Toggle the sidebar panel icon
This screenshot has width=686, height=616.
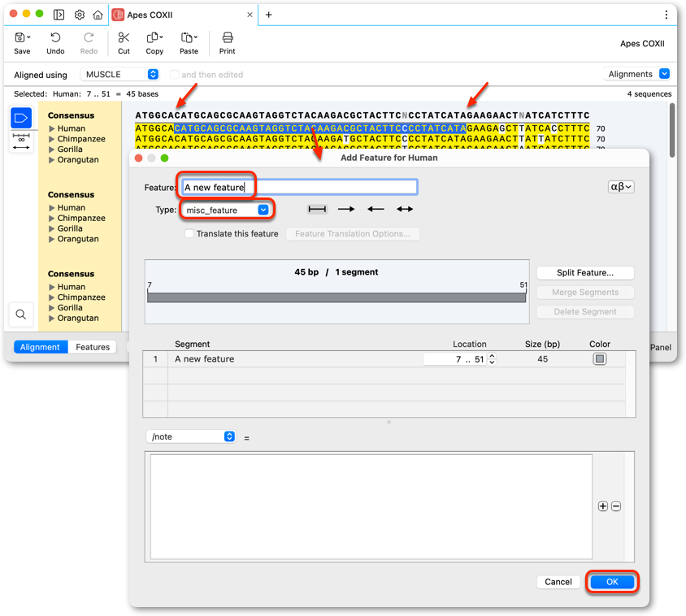click(59, 15)
